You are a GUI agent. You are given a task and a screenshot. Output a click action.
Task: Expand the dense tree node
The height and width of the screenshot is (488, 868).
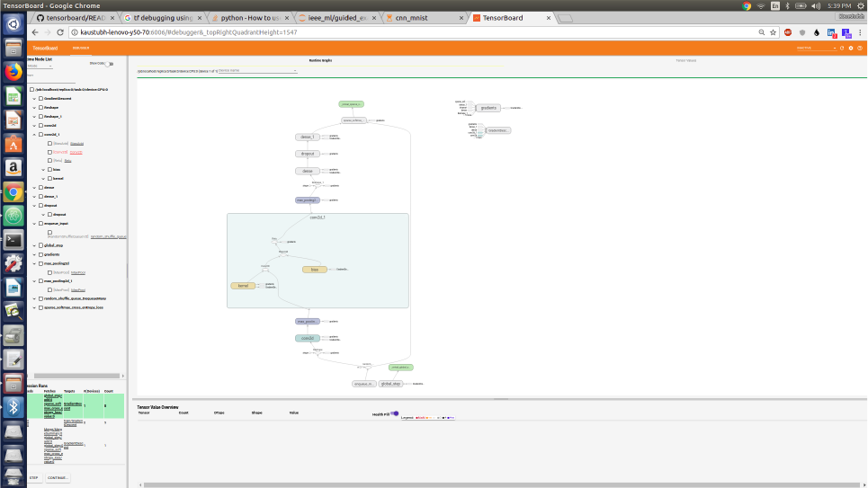click(x=34, y=188)
